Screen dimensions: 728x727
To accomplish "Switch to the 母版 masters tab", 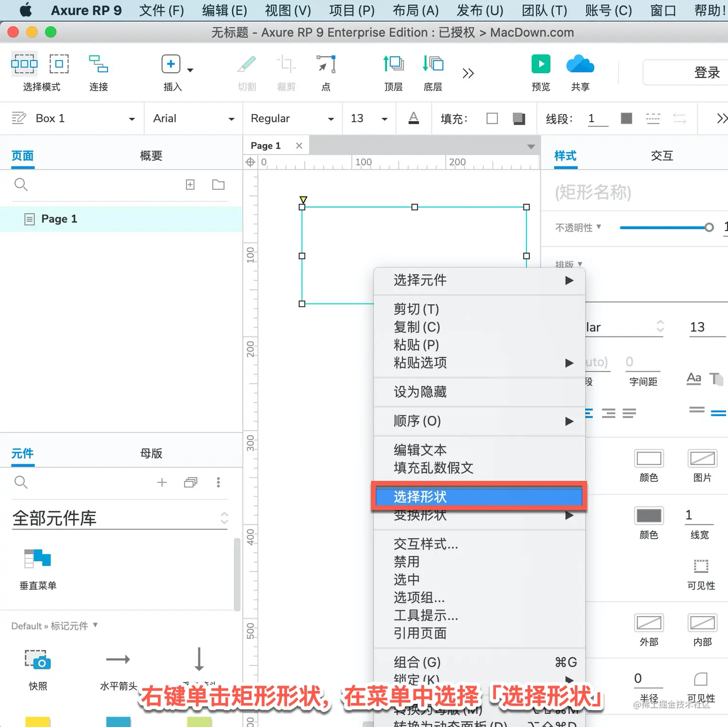I will (151, 454).
